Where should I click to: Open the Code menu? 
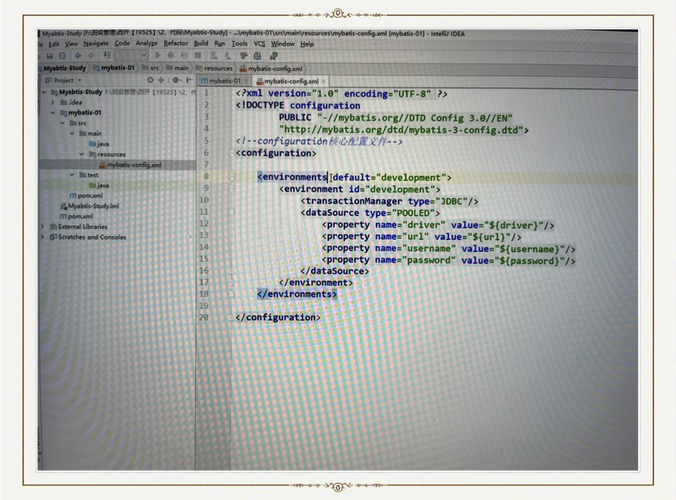[122, 43]
